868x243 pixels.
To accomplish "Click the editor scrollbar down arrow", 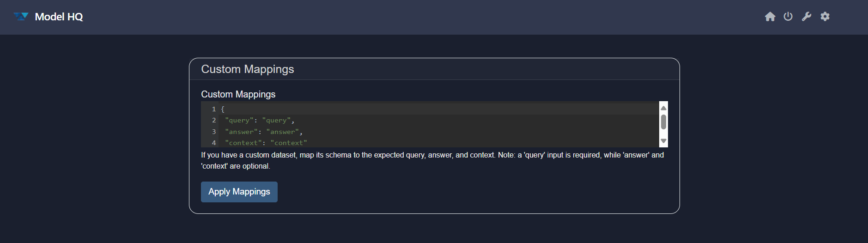I will (663, 141).
